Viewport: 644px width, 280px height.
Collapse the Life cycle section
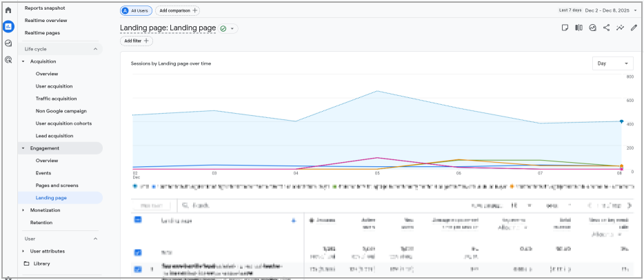click(x=95, y=49)
